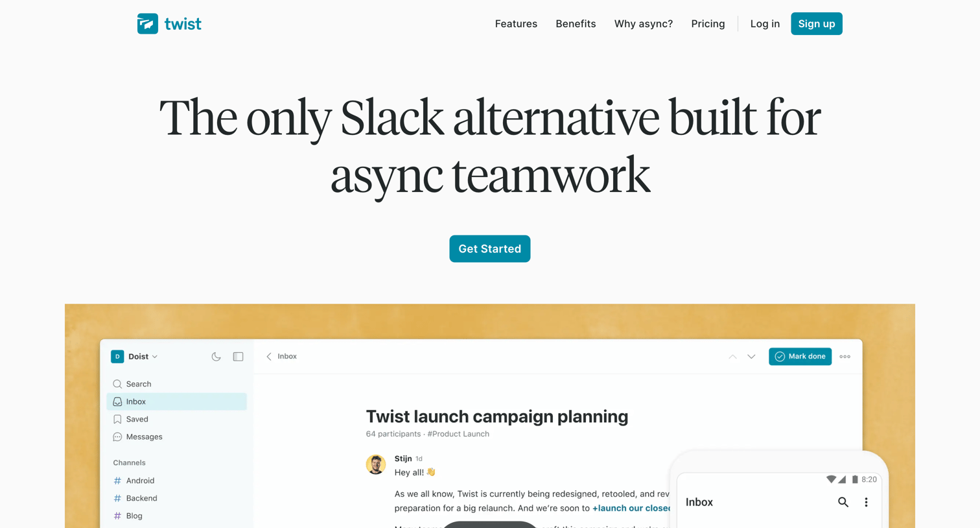Click the Stijn author name
The image size is (980, 528).
(403, 459)
